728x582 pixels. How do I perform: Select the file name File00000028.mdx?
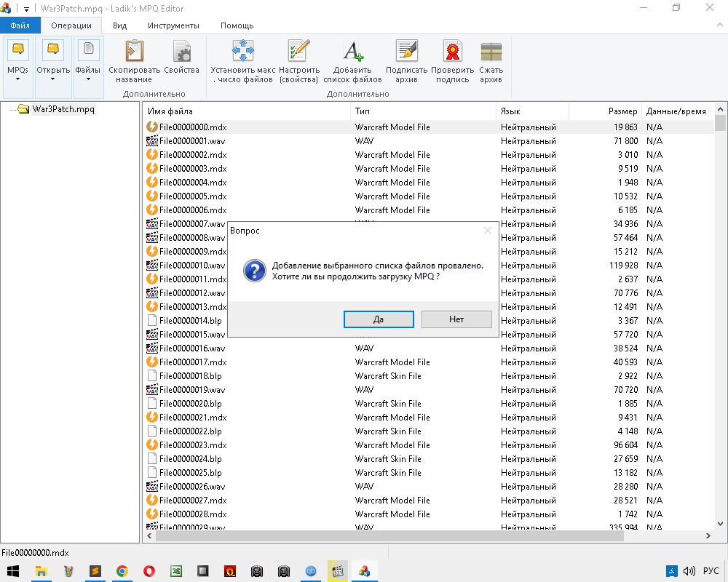tap(193, 514)
